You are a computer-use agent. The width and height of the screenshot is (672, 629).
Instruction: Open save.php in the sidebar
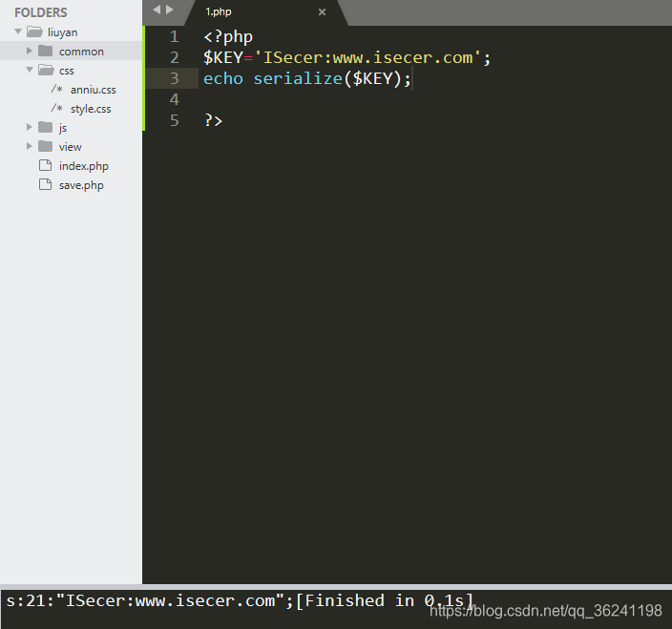click(81, 185)
